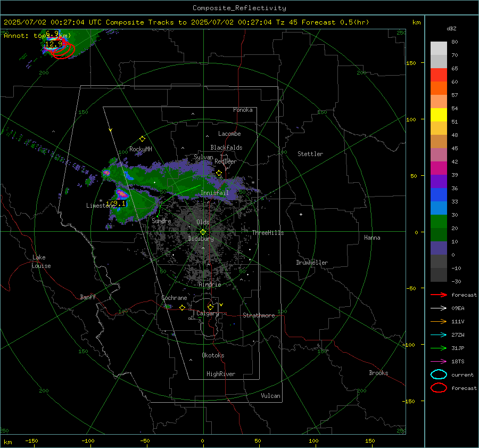Click the Airdrie city label
The image size is (479, 448).
pyautogui.click(x=210, y=284)
